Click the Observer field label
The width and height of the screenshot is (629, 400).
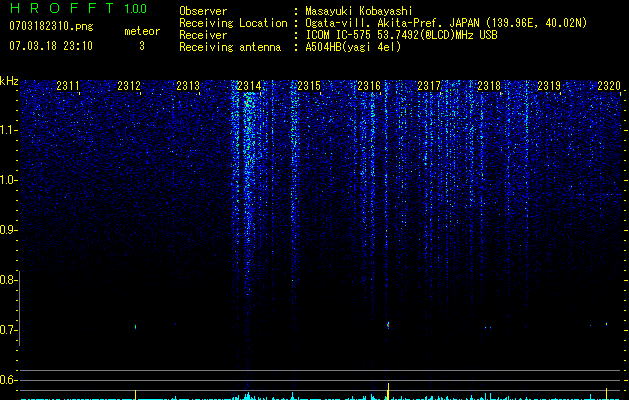(203, 11)
